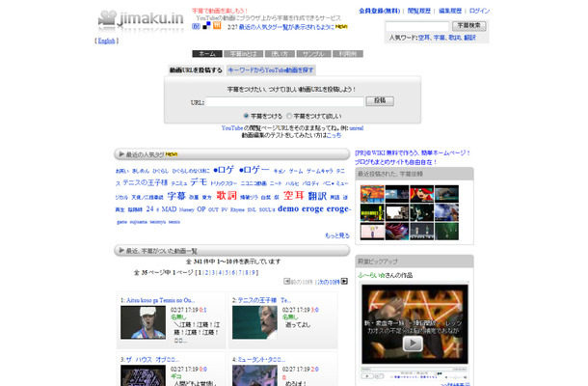Click the 字幕 tag in cloud
Image resolution: width=588 pixels, height=386 pixels.
[x=176, y=196]
